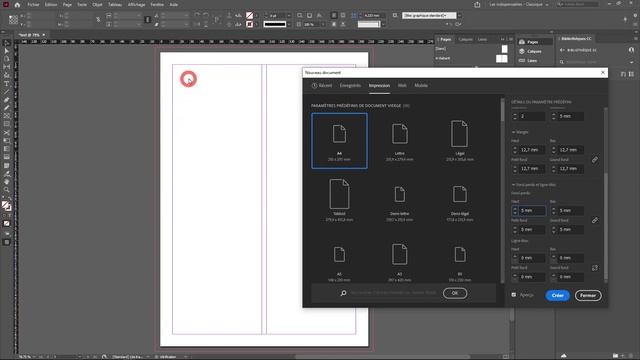This screenshot has height=360, width=640.
Task: Click the bleed link chain icon
Action: (595, 220)
